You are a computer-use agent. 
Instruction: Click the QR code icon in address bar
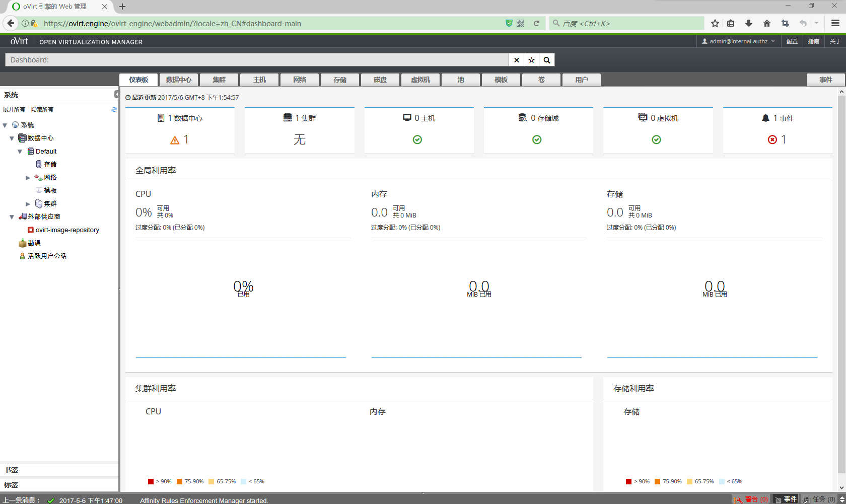coord(520,23)
